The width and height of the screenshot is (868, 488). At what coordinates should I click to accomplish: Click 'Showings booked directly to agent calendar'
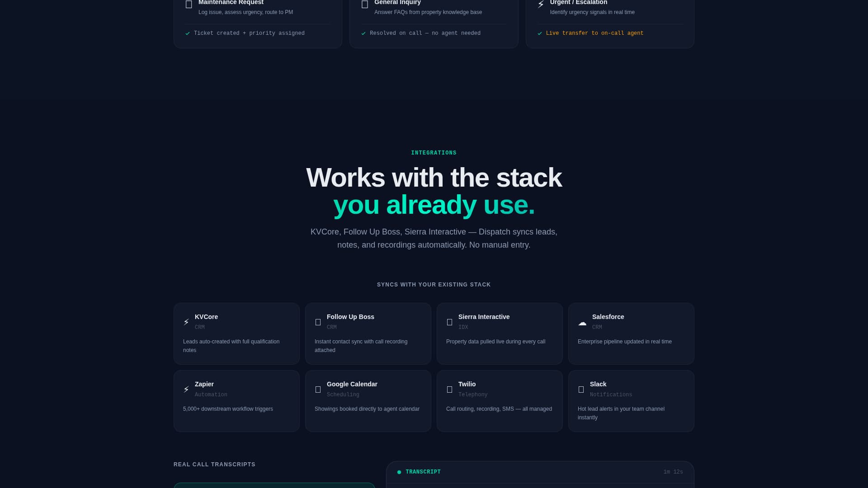(367, 409)
